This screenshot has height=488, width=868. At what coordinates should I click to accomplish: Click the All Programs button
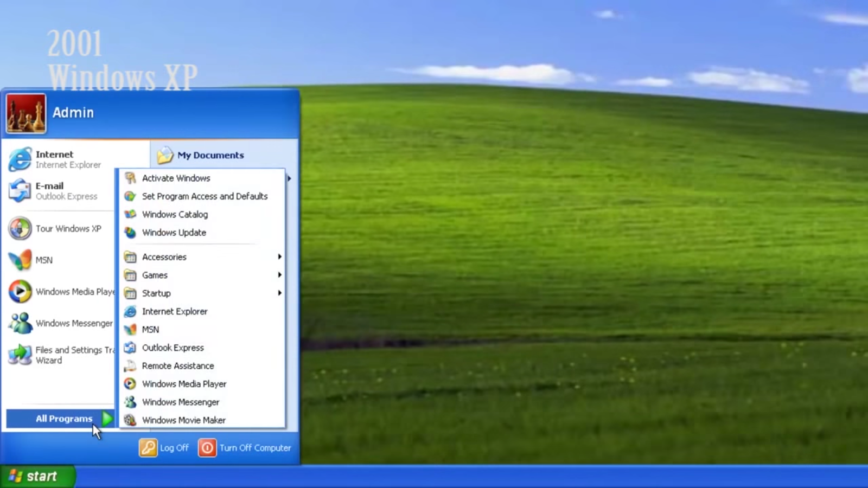[x=60, y=419]
